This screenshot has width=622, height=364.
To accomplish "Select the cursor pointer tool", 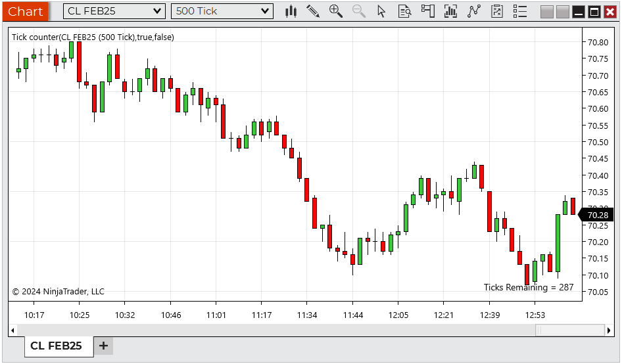I will click(x=381, y=11).
